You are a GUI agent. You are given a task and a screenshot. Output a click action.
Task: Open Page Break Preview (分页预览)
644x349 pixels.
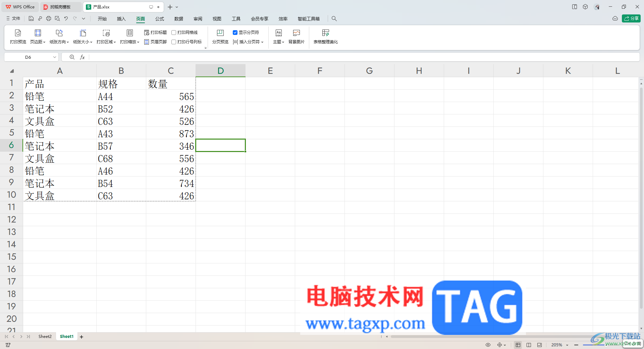(x=220, y=37)
